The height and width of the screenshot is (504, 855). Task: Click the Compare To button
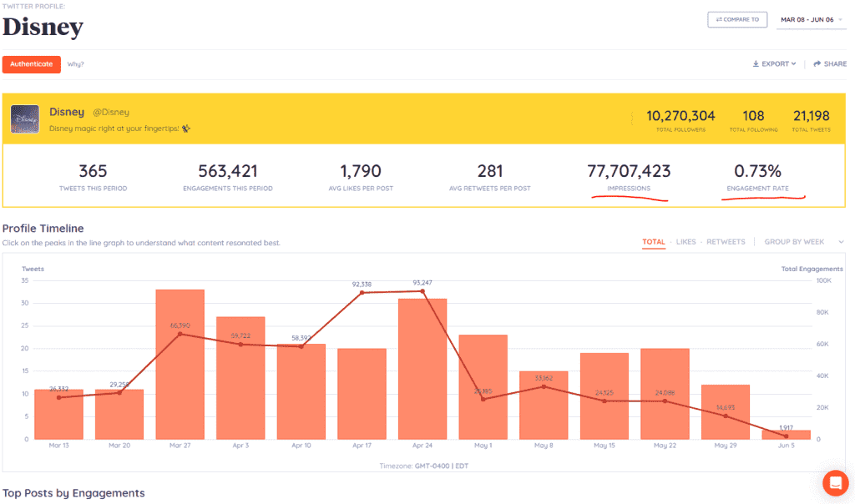[737, 20]
